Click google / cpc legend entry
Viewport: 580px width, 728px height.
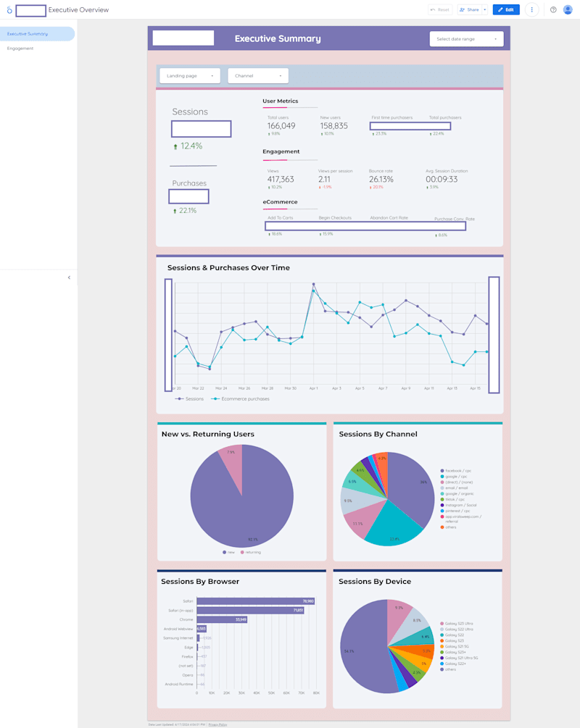coord(454,477)
